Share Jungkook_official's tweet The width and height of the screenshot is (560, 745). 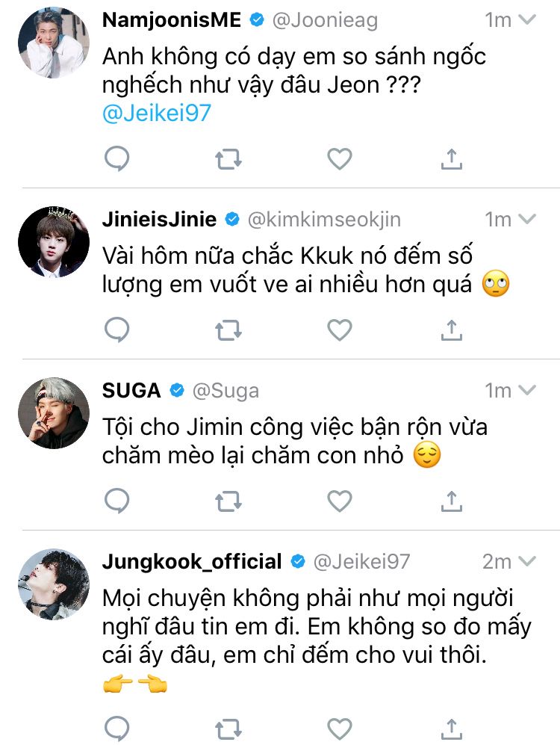(451, 727)
